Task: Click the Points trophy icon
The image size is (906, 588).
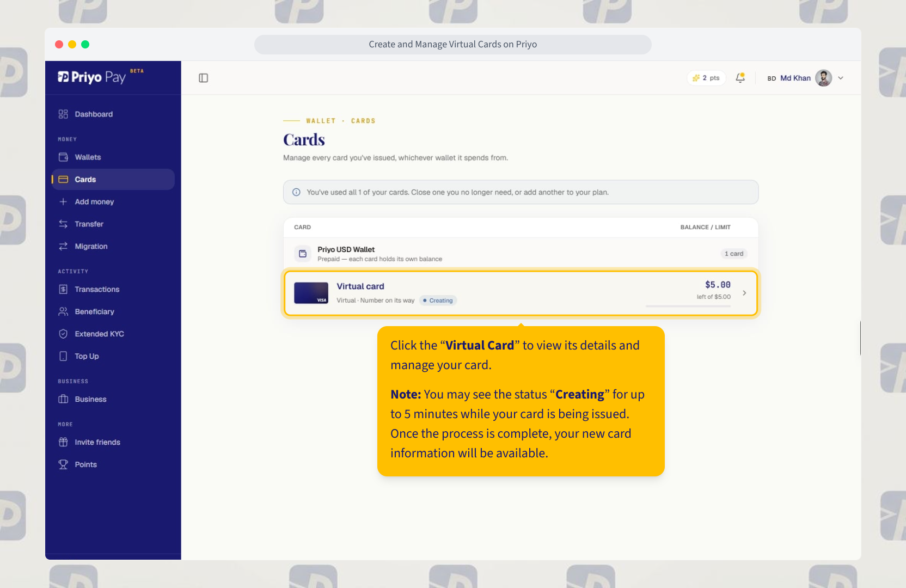Action: tap(63, 464)
